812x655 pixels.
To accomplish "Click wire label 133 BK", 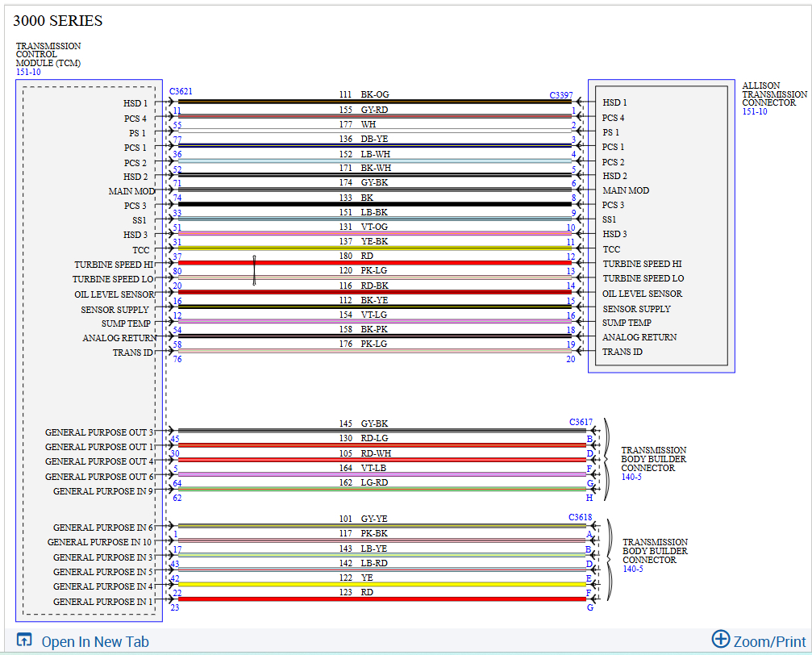I will pos(356,198).
